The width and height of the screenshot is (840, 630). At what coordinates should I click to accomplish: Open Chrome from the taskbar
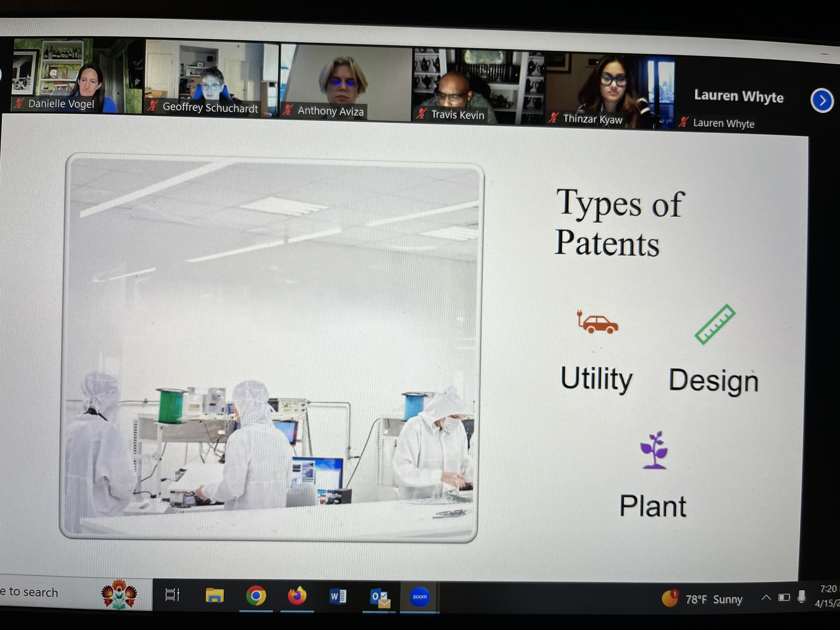pyautogui.click(x=256, y=595)
